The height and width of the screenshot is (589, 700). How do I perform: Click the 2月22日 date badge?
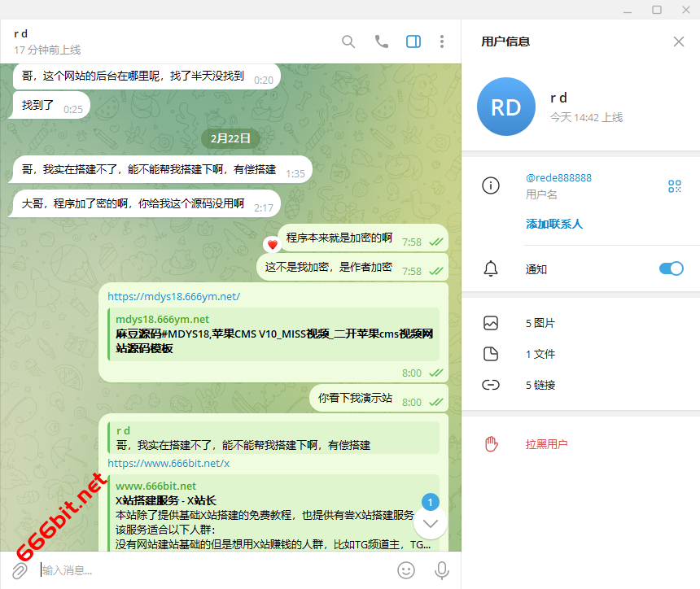click(230, 138)
